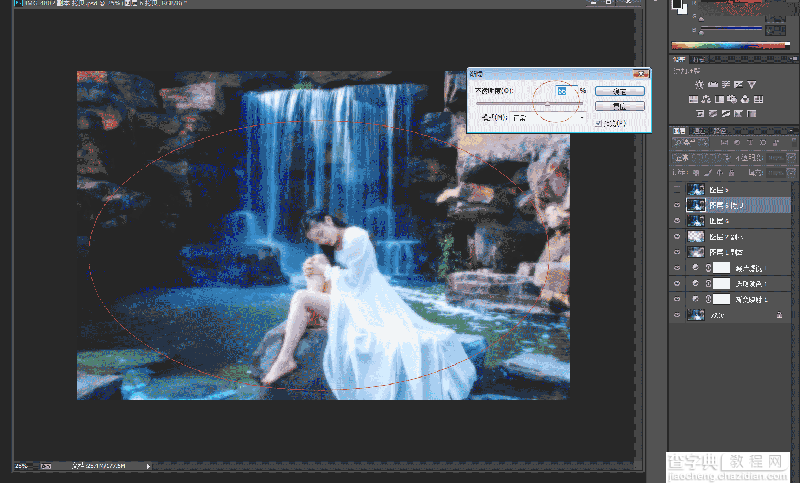
Task: Click opacity percentage field in Fade dialog
Action: [x=567, y=90]
